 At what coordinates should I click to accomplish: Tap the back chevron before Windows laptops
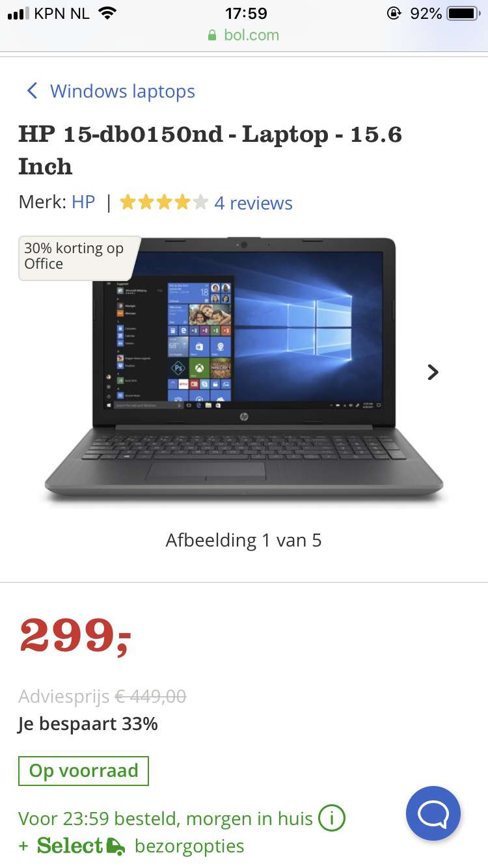click(31, 91)
